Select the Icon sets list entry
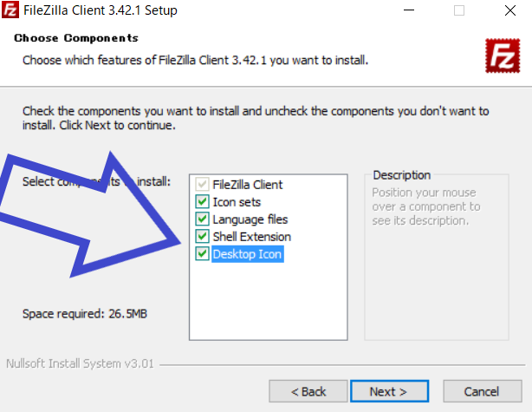 pyautogui.click(x=237, y=202)
